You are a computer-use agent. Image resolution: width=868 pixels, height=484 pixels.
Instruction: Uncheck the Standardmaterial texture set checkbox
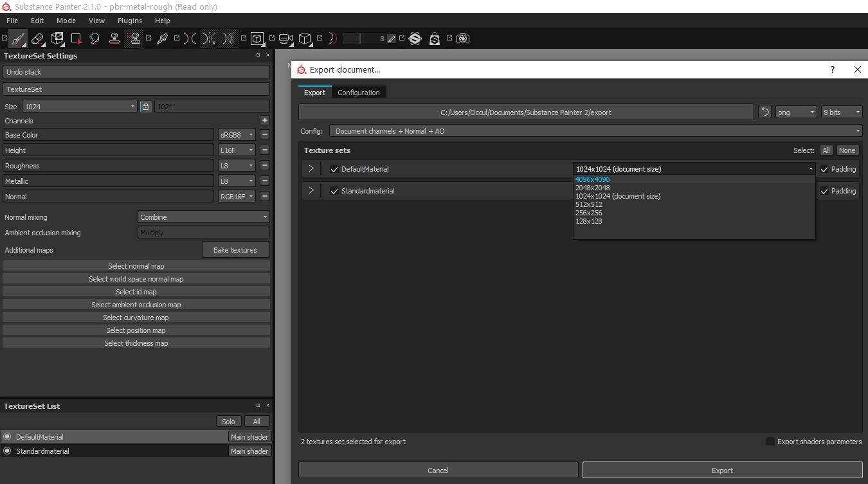click(x=334, y=191)
